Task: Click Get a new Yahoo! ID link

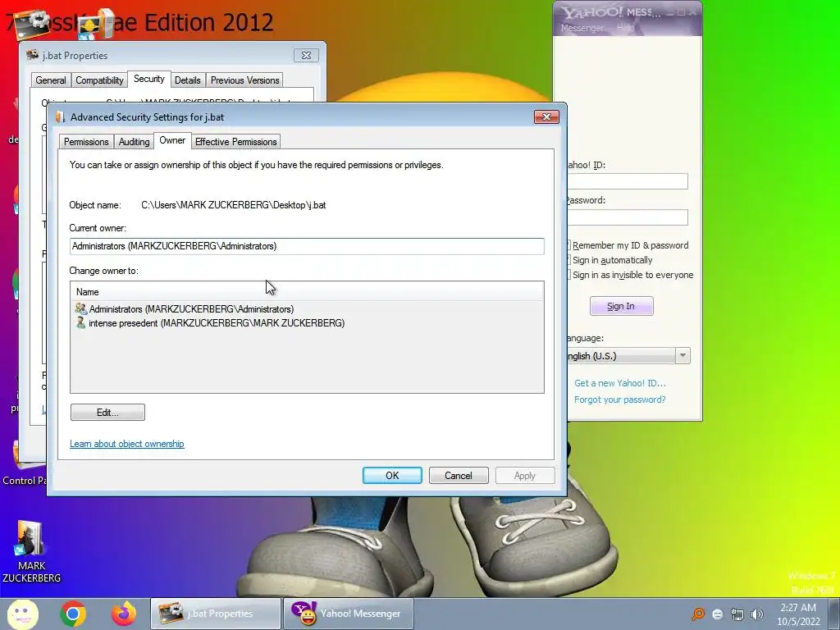Action: pyautogui.click(x=620, y=383)
